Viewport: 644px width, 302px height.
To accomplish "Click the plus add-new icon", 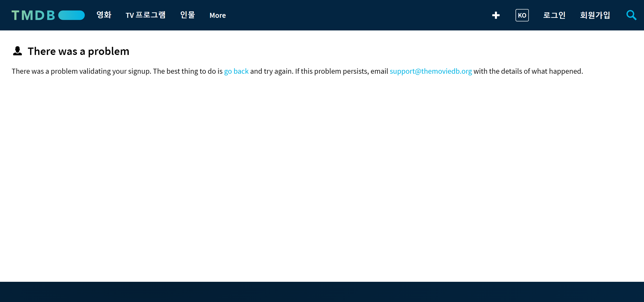I will [496, 15].
